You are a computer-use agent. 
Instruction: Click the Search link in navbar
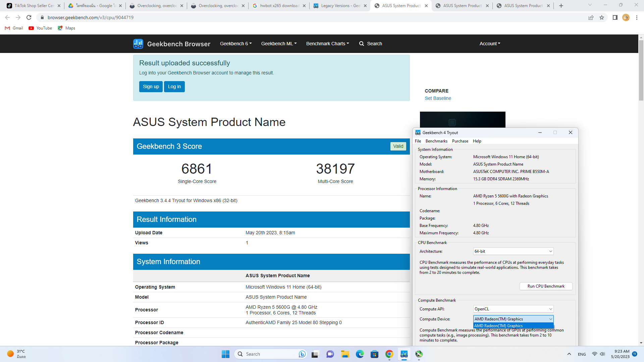coord(371,44)
